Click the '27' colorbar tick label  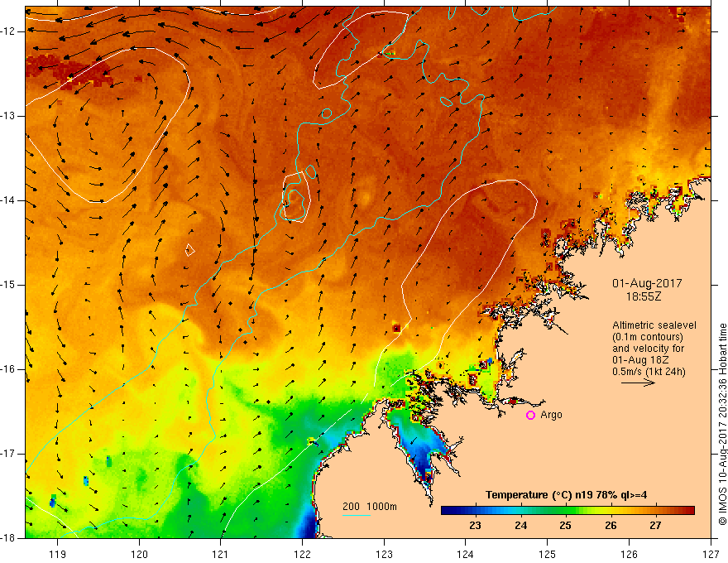655,526
